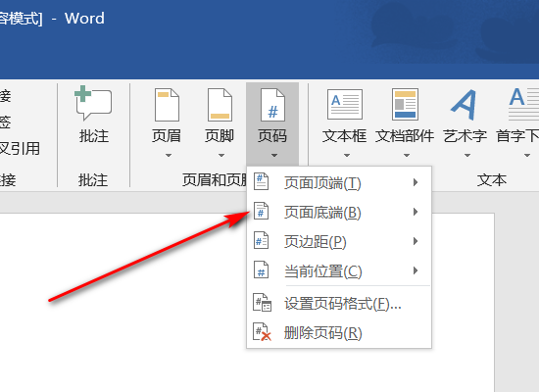The image size is (539, 392).
Task: Click the 艺术字 button label
Action: pos(465,136)
